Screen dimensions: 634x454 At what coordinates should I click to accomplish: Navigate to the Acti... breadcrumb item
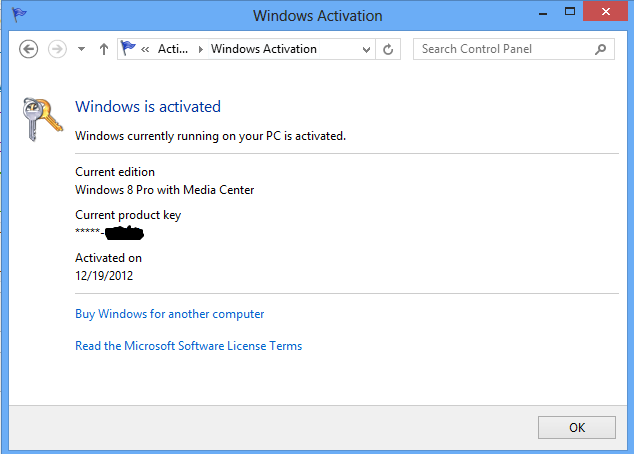(x=173, y=49)
